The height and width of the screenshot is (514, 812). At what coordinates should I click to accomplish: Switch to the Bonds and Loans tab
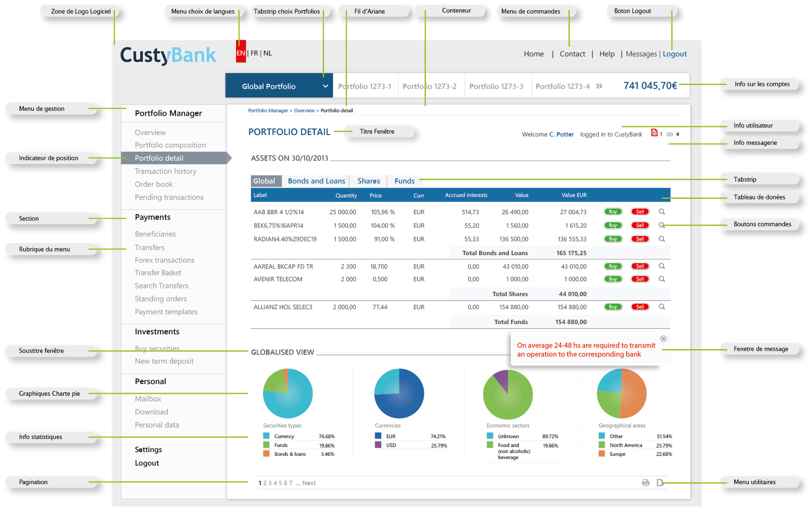click(316, 181)
